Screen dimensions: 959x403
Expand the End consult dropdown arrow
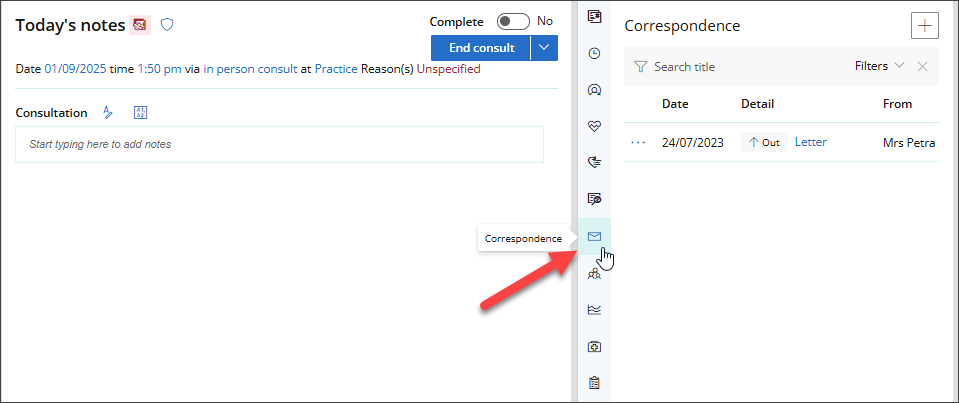(544, 47)
